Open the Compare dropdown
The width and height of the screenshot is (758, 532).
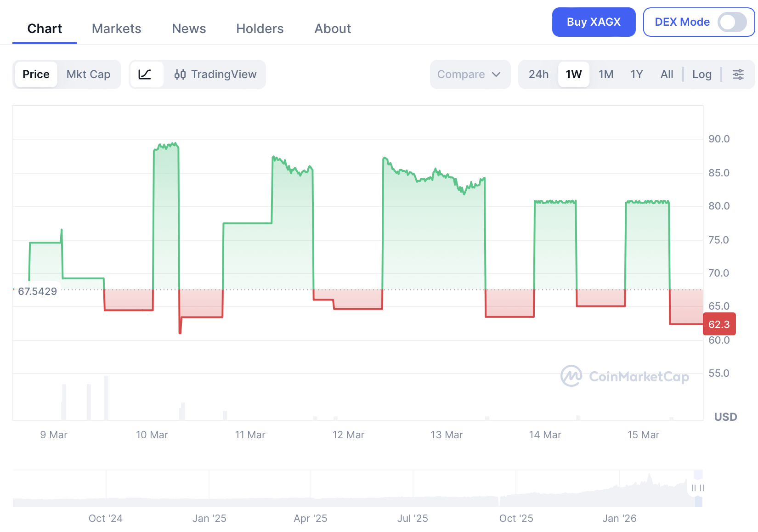470,74
